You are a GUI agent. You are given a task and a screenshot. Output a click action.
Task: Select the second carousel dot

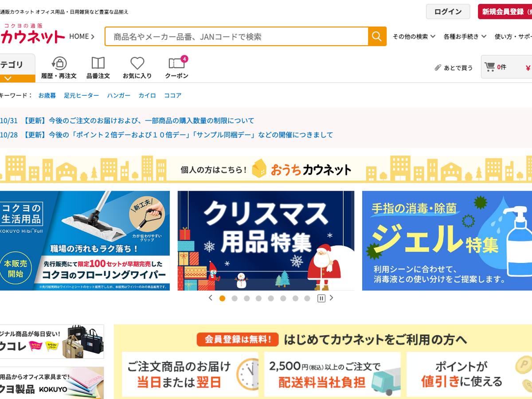[235, 298]
